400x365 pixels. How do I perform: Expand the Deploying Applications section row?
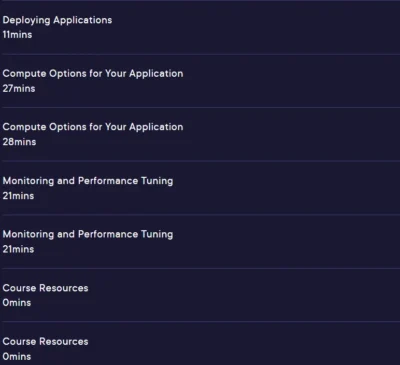point(200,27)
